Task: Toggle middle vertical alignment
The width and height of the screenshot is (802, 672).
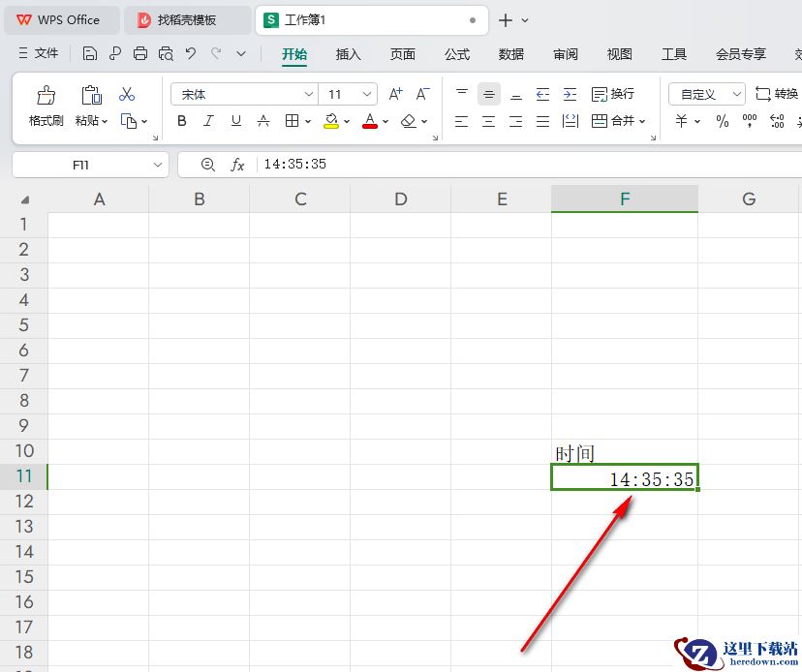Action: coord(489,94)
